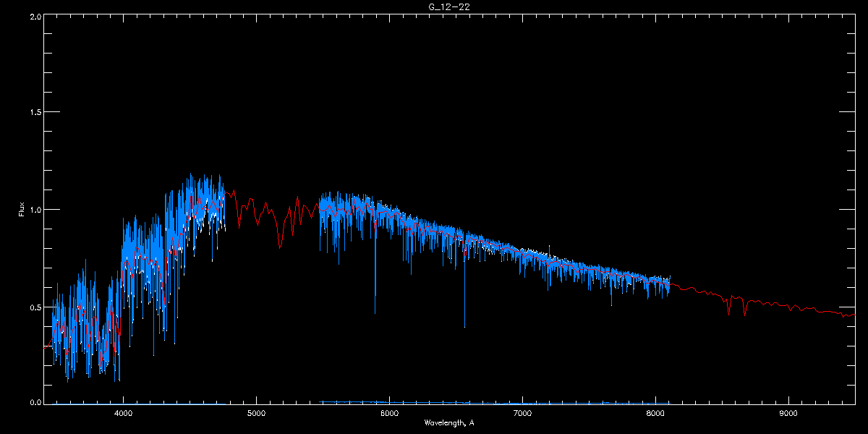Viewport: 868px width, 434px height.
Task: Click the Wavelength, A axis label
Action: click(x=448, y=423)
